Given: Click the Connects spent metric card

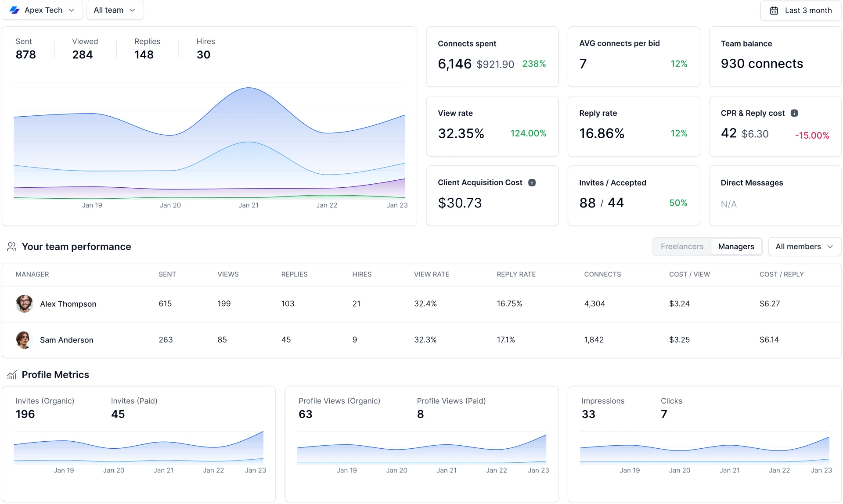Looking at the screenshot, I should tap(492, 56).
